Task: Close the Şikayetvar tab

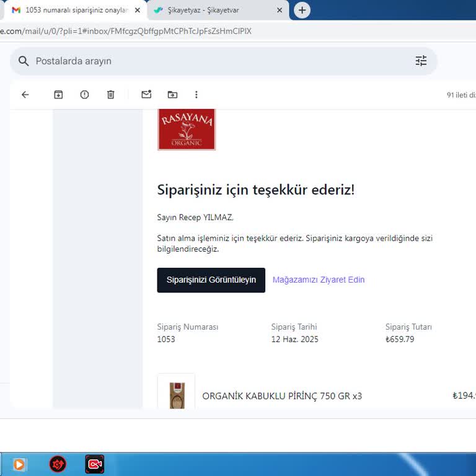Action: (x=280, y=11)
